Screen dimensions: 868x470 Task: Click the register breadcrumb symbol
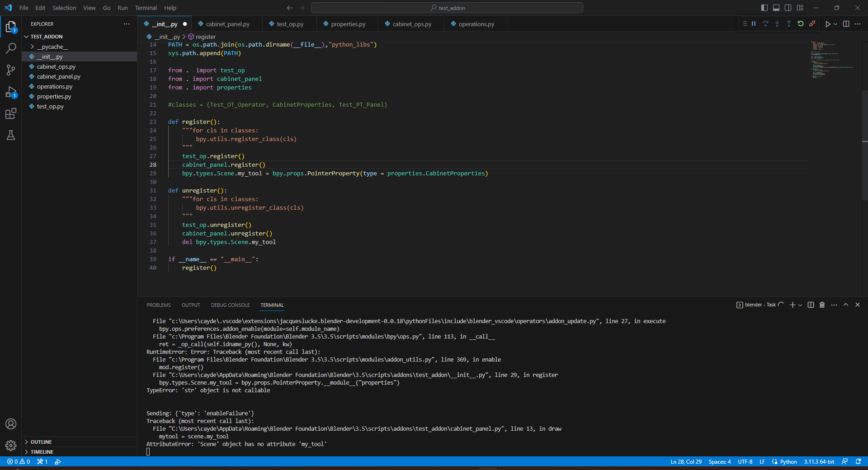(x=202, y=37)
